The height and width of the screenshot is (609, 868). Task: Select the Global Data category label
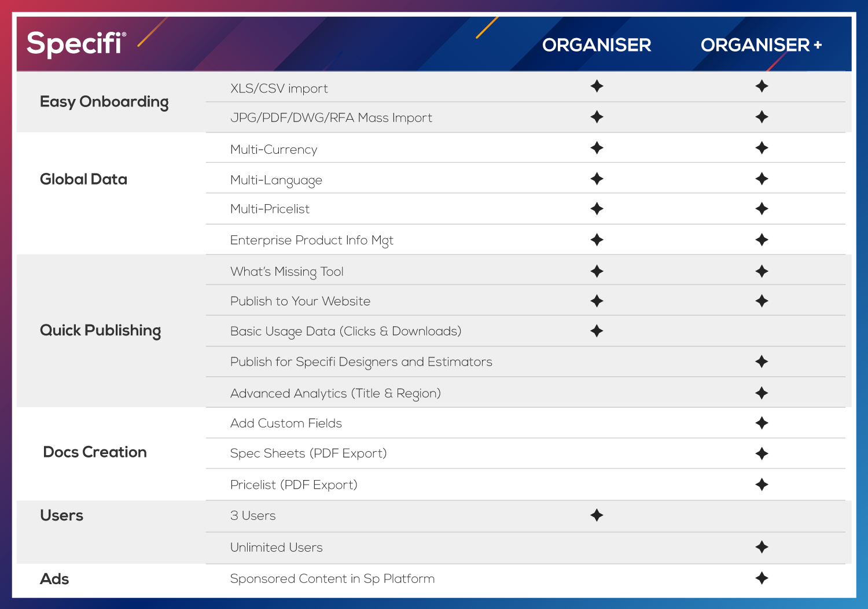[83, 179]
